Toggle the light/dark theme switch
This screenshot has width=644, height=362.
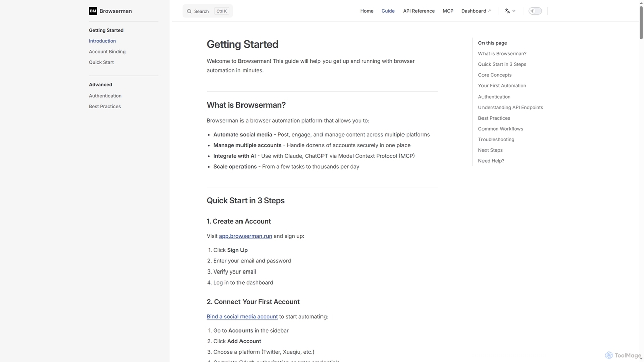click(x=535, y=11)
